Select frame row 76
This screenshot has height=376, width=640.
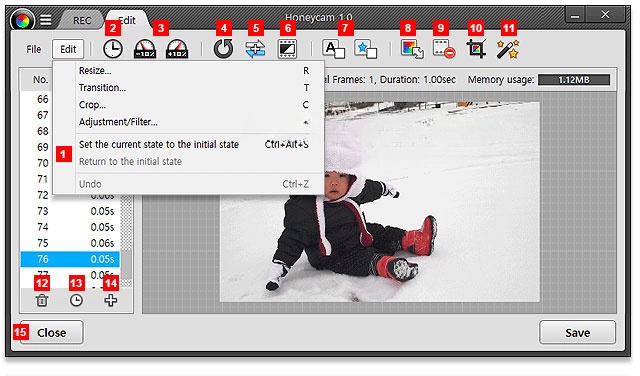70,259
